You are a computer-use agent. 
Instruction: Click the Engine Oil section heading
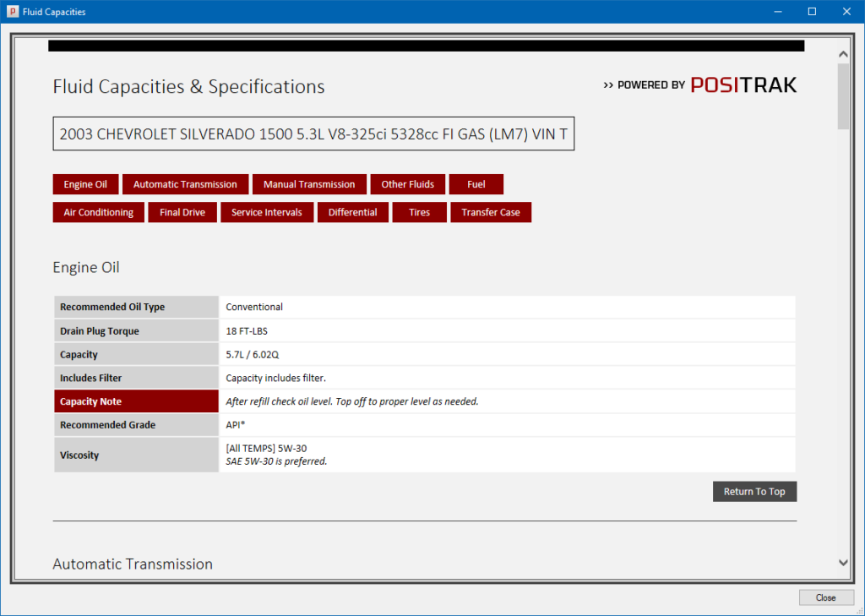click(x=86, y=267)
